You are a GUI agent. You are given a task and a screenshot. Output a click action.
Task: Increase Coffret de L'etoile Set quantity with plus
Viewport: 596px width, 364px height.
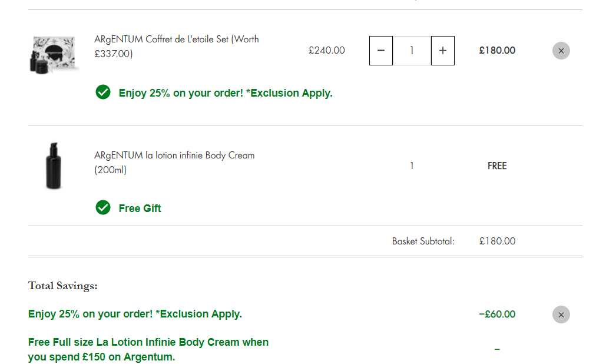(443, 51)
